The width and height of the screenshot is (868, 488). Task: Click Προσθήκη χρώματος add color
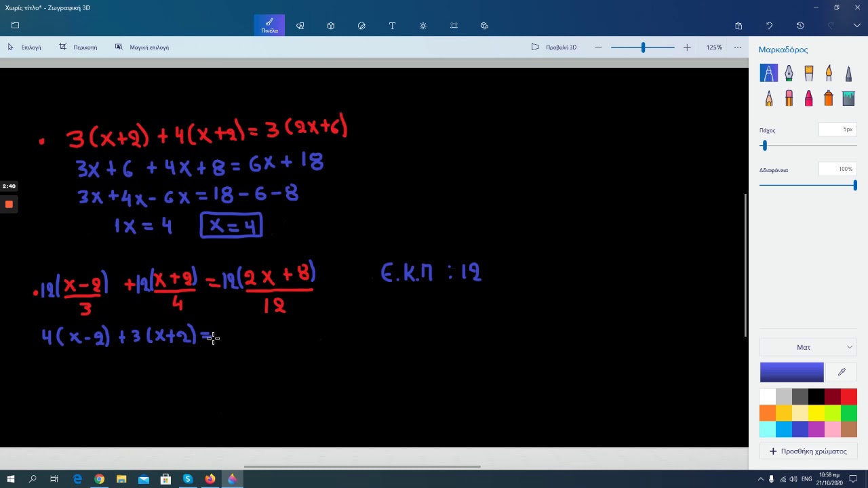coord(808,451)
